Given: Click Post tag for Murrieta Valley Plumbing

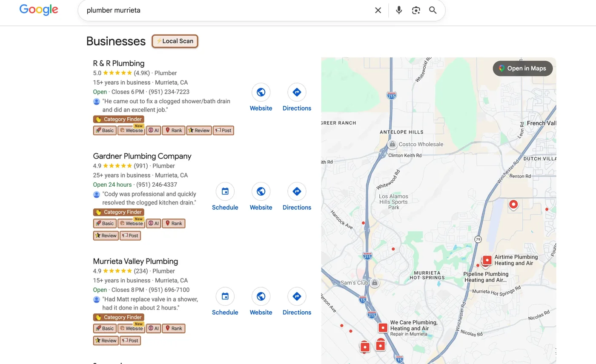Looking at the screenshot, I should click(x=130, y=341).
